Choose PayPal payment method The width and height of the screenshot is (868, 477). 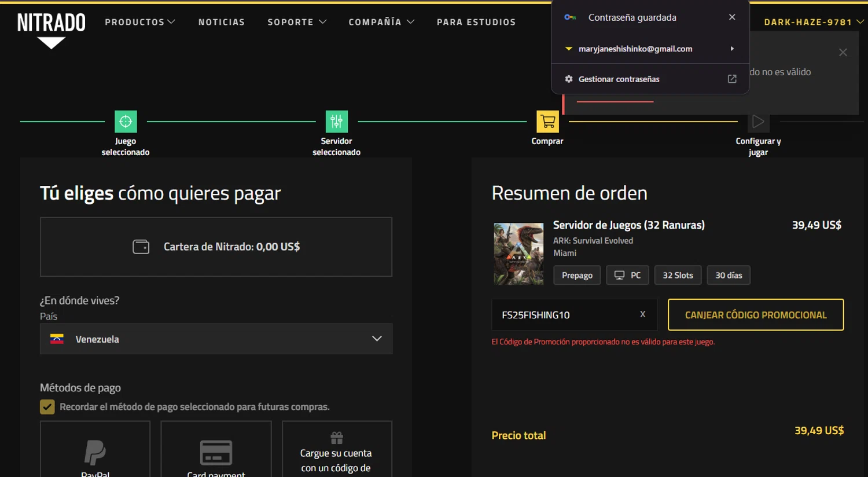point(95,449)
